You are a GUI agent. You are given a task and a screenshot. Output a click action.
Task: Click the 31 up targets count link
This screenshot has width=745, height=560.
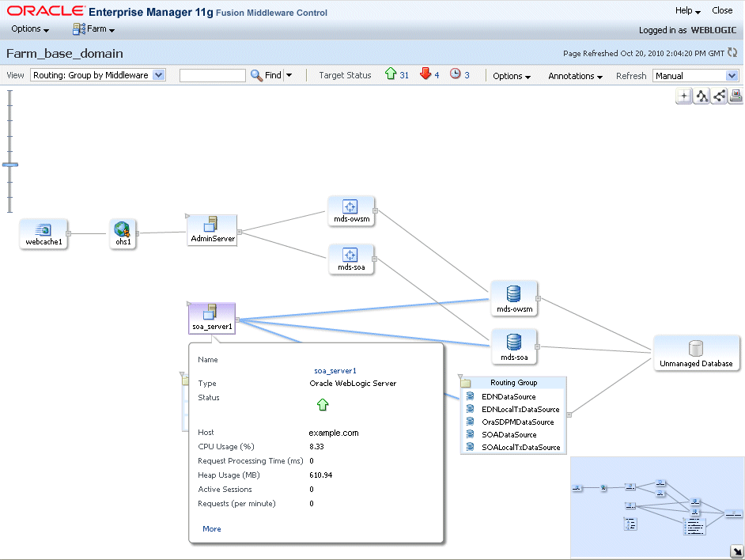(x=404, y=75)
